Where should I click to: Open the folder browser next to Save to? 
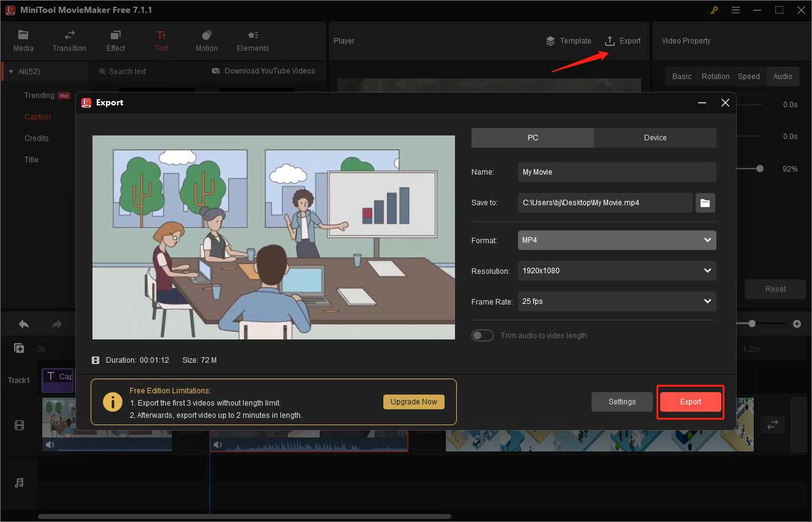[x=705, y=203]
